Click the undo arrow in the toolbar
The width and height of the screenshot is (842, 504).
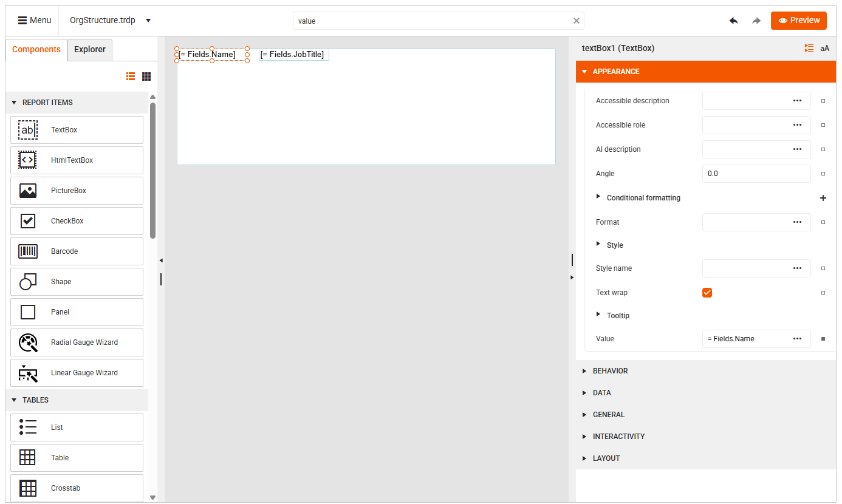[x=733, y=20]
